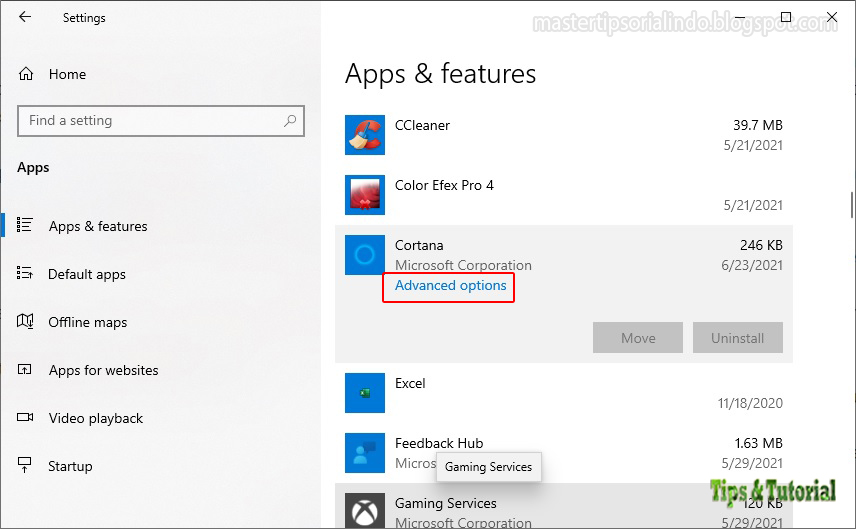Screen dimensions: 856x529
Task: Click the Apps & features list icon
Action: pos(25,225)
